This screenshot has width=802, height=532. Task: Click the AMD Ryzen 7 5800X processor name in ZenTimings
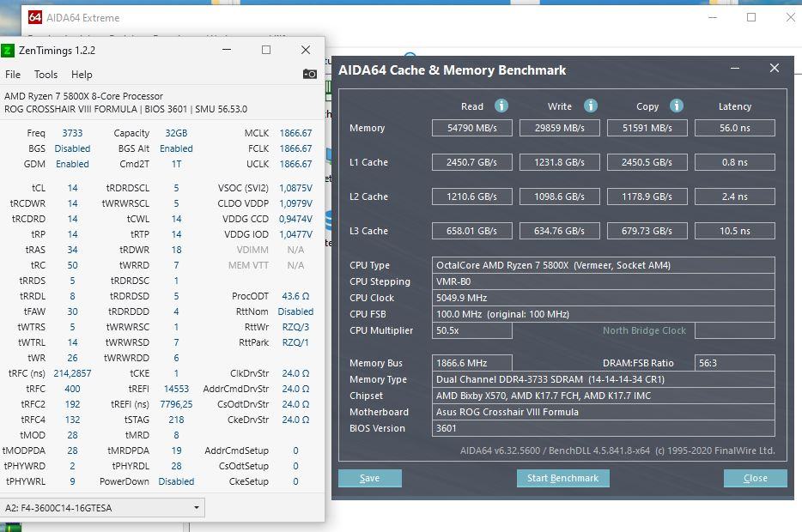click(83, 96)
